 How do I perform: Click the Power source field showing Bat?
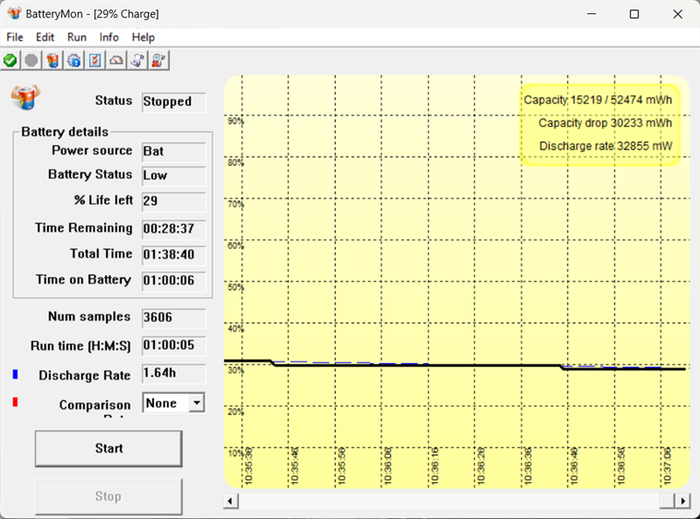point(174,152)
